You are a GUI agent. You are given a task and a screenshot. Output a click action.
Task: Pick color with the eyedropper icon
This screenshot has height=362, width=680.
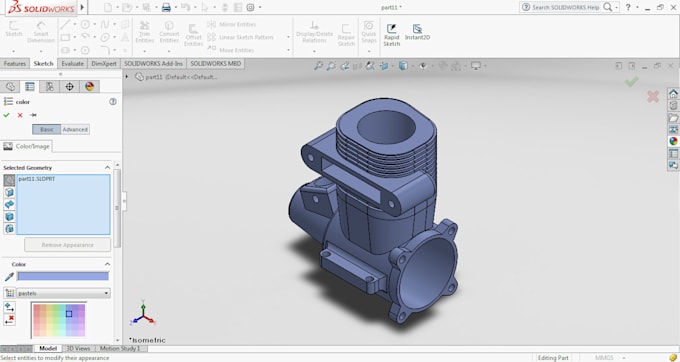(9, 277)
